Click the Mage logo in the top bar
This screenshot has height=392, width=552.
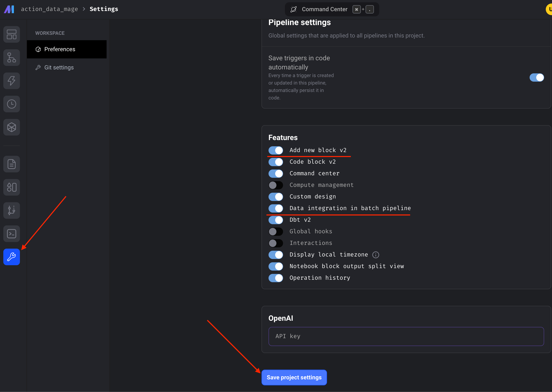[x=9, y=9]
